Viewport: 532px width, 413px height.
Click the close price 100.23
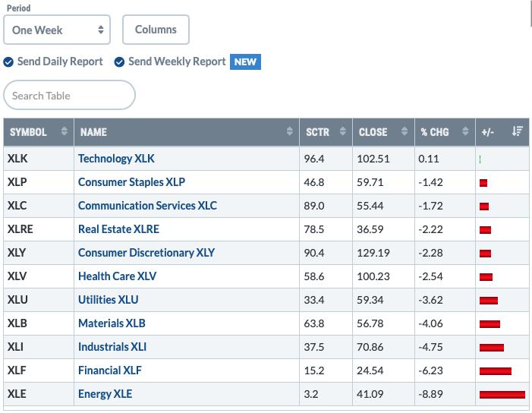tap(373, 276)
